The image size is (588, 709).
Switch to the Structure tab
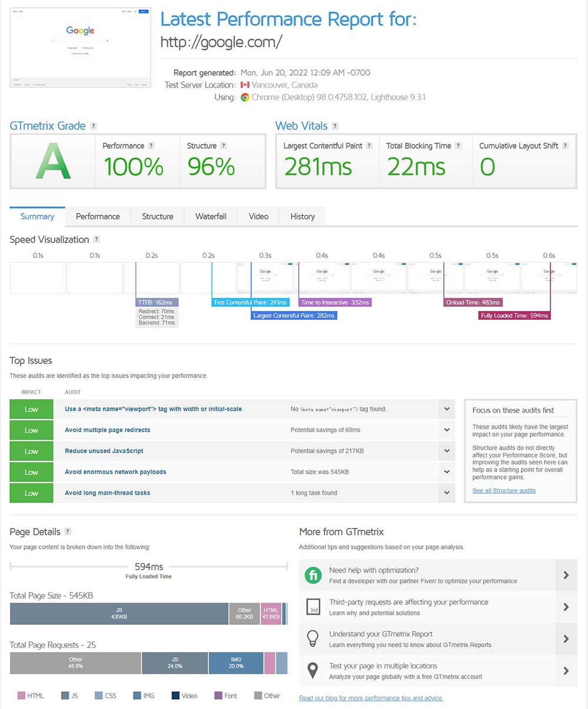(158, 216)
